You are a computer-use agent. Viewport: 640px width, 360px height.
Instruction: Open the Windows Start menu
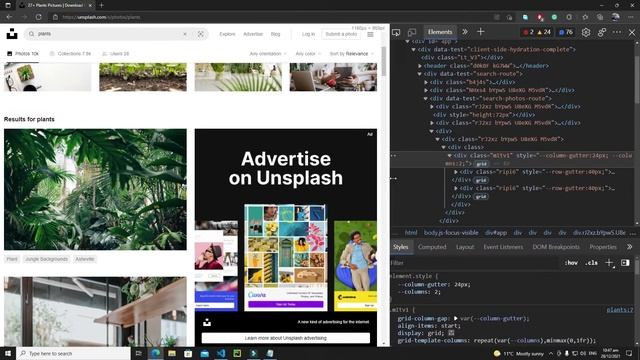8,353
